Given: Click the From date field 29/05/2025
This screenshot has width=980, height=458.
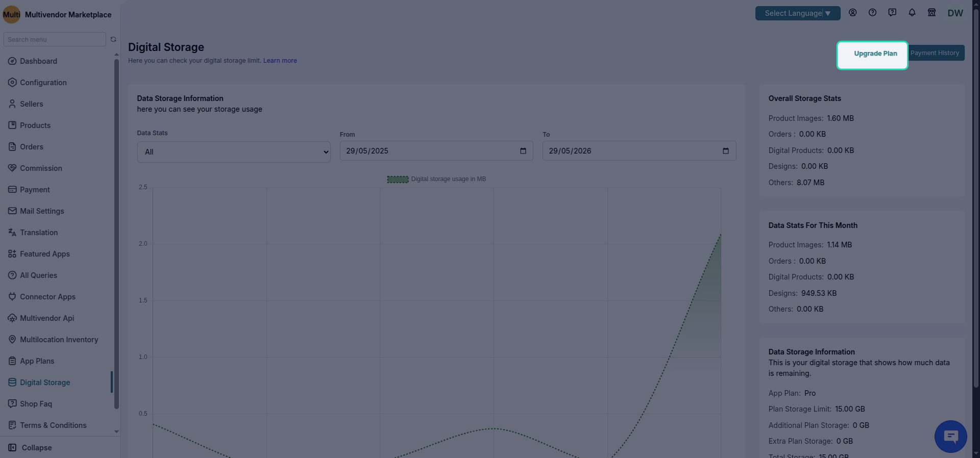Looking at the screenshot, I should [436, 151].
